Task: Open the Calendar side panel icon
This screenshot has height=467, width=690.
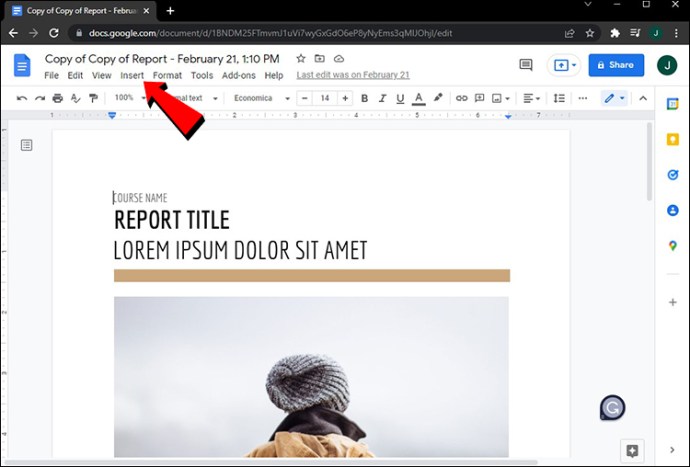Action: 672,104
